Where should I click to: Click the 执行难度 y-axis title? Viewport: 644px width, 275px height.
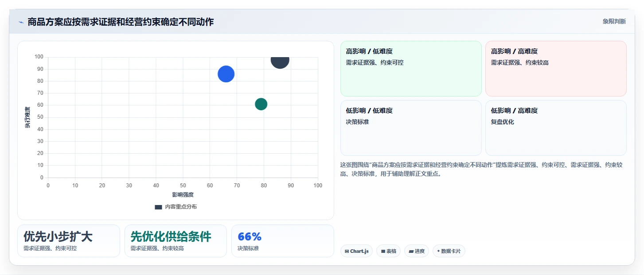pyautogui.click(x=27, y=117)
